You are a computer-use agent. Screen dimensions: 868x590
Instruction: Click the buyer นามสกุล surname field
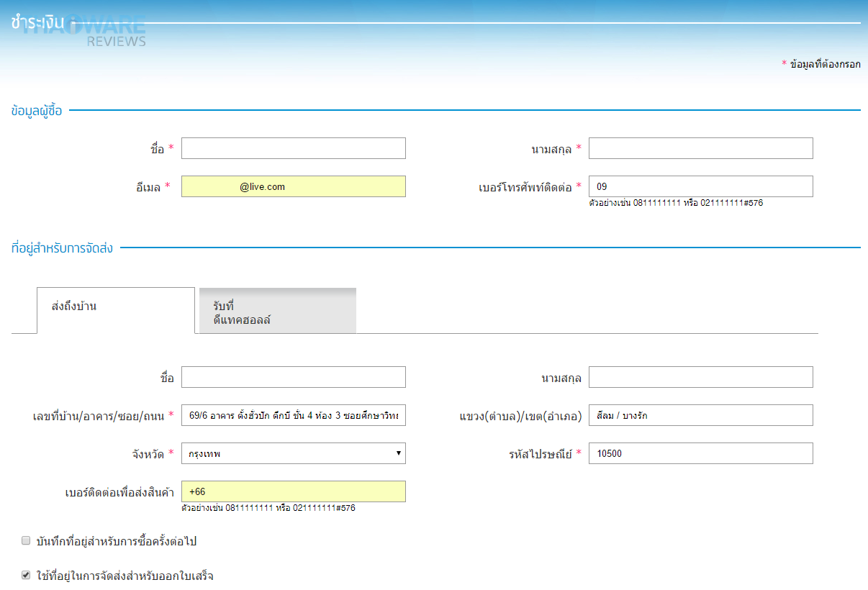701,148
